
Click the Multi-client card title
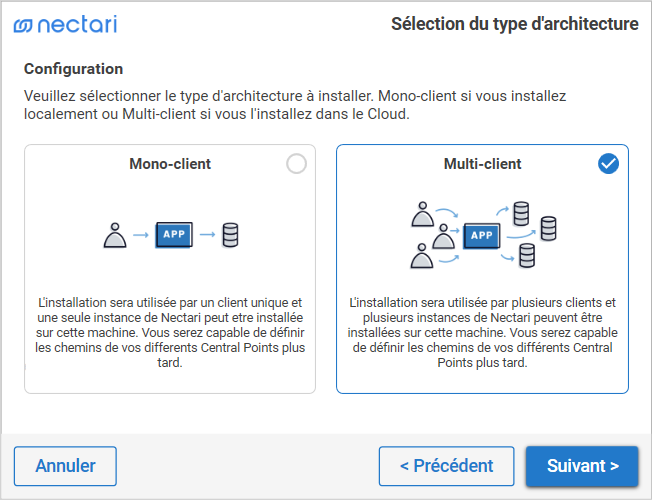(482, 164)
